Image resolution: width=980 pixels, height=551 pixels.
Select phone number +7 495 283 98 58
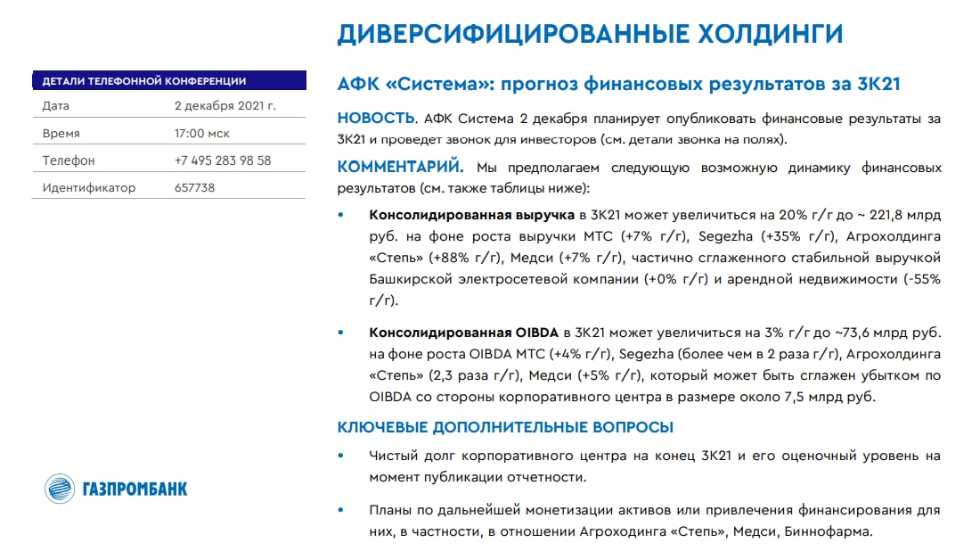(x=223, y=160)
